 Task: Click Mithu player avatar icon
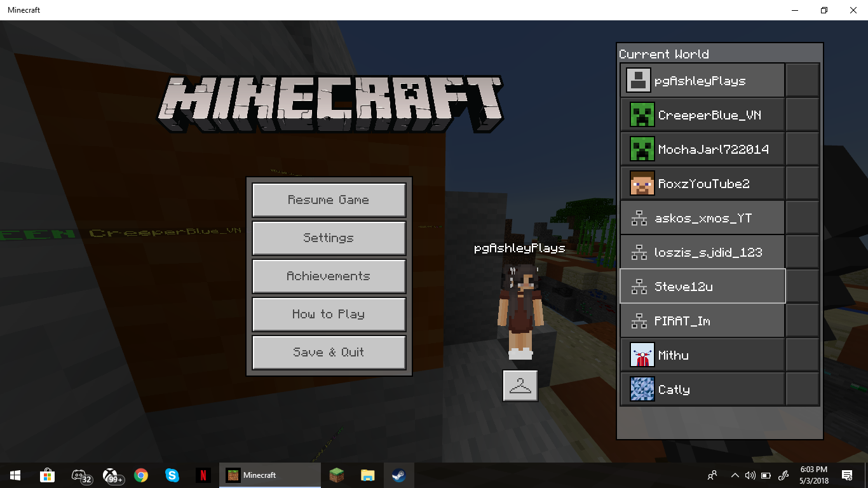click(642, 355)
